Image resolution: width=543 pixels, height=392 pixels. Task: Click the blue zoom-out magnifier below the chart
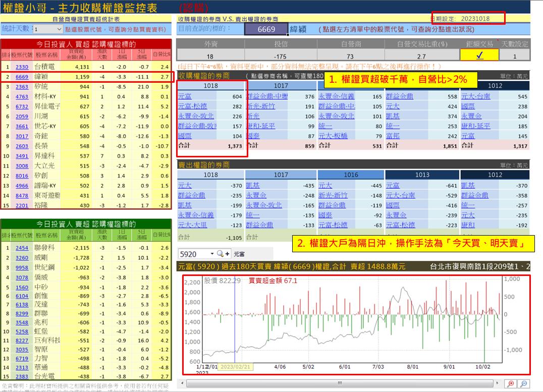[x=524, y=384]
